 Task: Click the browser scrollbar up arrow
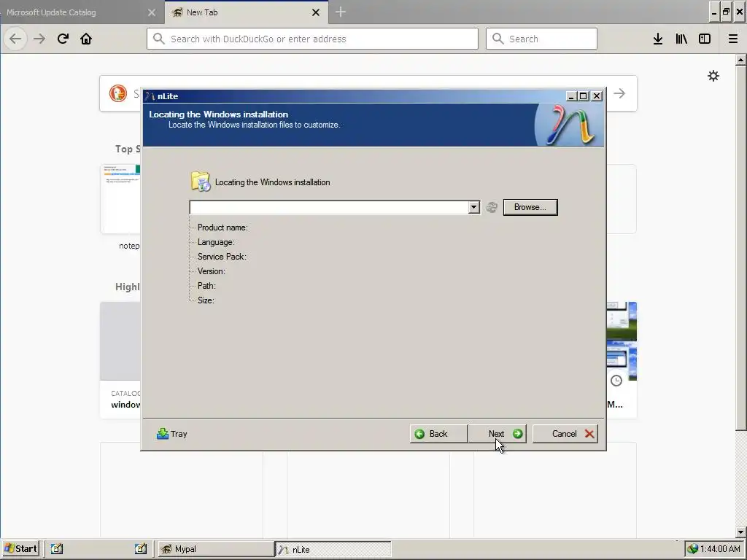coord(741,60)
